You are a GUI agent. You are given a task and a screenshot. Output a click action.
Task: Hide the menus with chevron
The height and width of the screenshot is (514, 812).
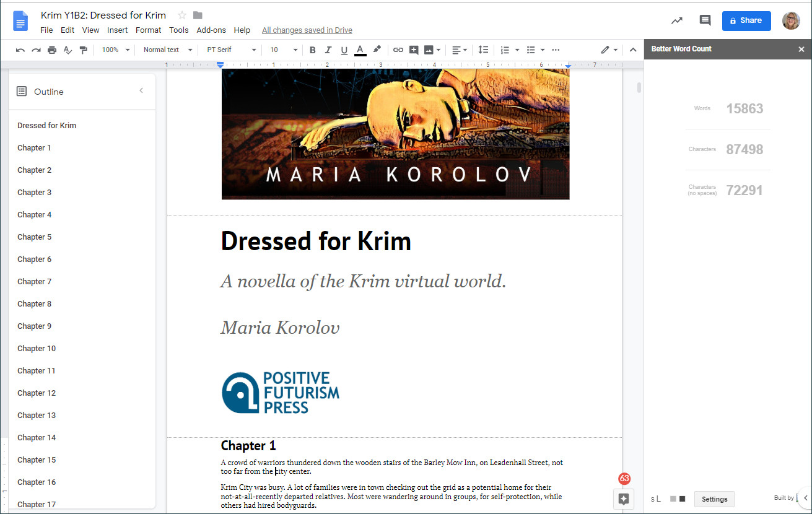pyautogui.click(x=633, y=50)
